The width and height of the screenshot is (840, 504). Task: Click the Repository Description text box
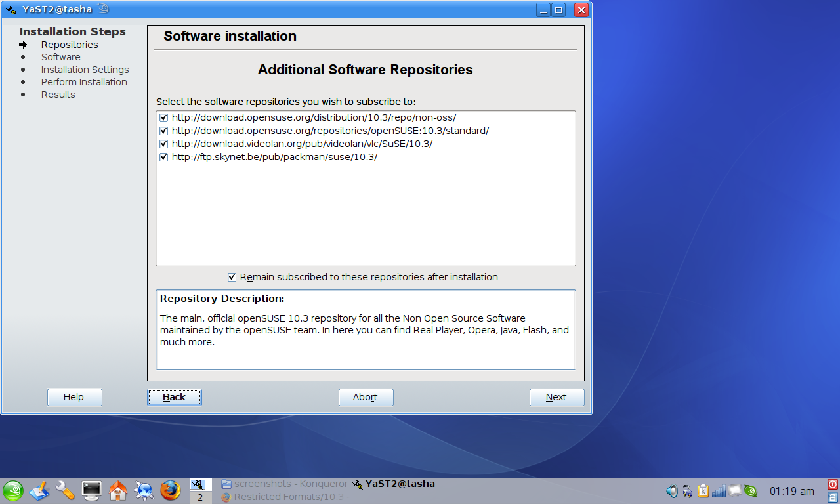(366, 330)
